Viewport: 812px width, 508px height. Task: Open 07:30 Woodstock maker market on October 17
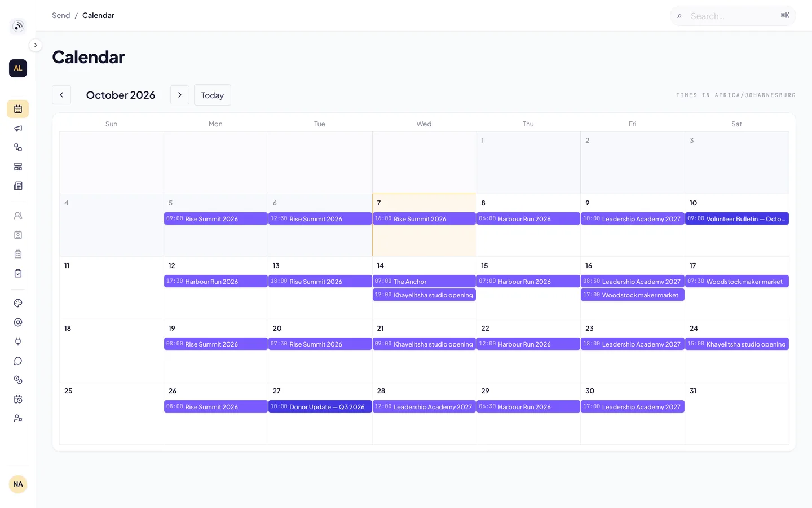[737, 281]
